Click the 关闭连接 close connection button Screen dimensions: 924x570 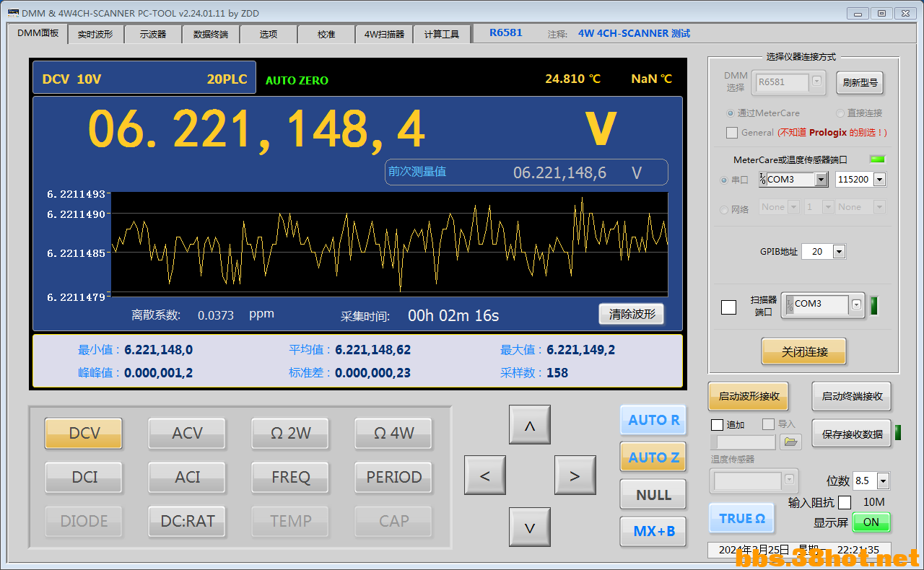804,352
